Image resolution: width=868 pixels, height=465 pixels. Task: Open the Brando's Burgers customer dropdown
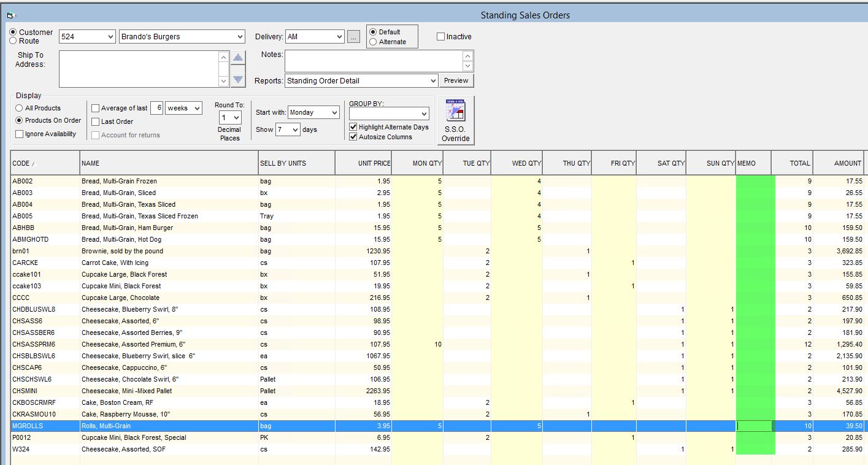pos(239,37)
